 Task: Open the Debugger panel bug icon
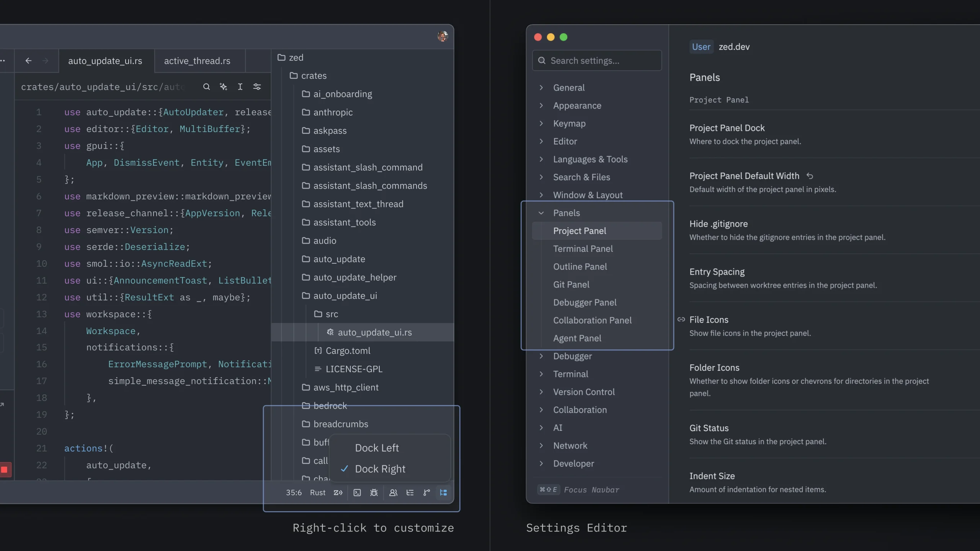click(374, 492)
